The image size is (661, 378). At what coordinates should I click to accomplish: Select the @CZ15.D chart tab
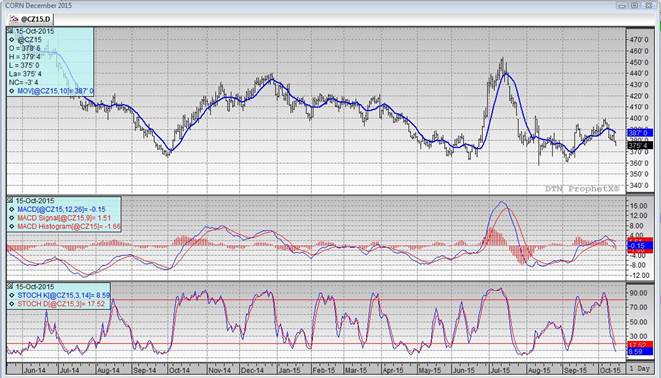coord(31,19)
